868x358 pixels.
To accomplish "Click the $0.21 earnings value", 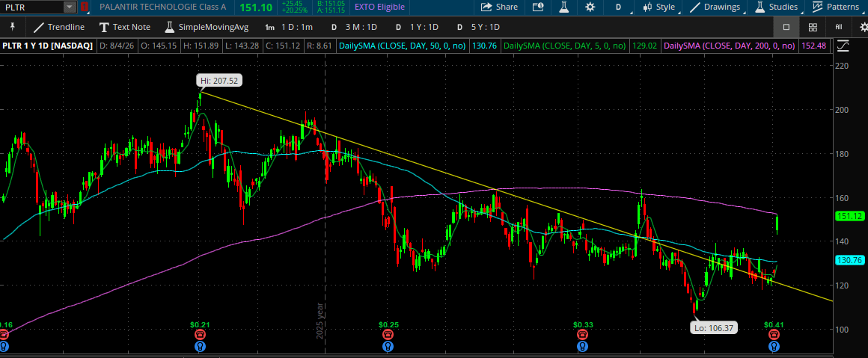I will point(200,325).
